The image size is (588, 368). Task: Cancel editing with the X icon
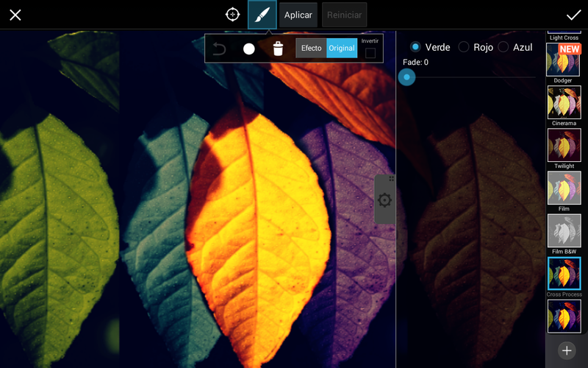coord(15,15)
